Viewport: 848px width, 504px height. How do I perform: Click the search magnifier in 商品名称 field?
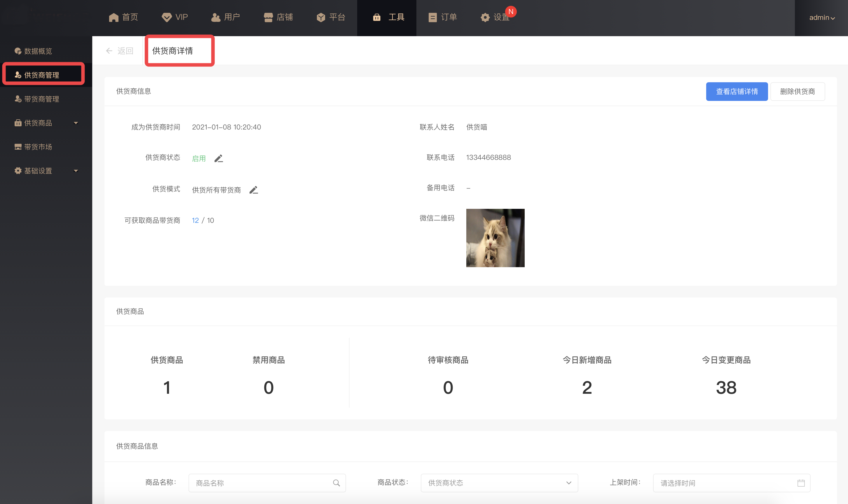(x=336, y=483)
